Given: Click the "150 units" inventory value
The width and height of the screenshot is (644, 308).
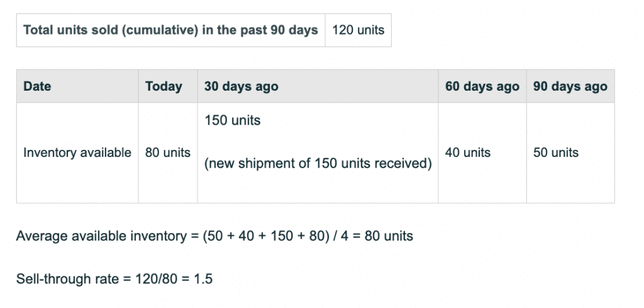Looking at the screenshot, I should coord(232,120).
